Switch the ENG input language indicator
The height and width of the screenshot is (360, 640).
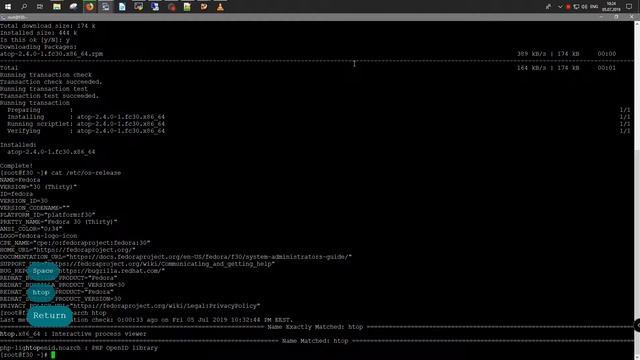(x=594, y=7)
